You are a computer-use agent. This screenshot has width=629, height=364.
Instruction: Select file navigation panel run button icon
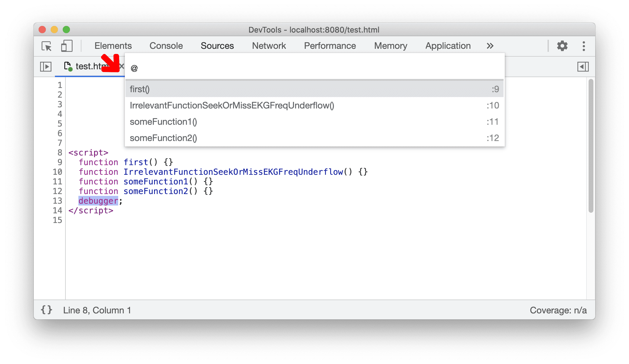(46, 66)
